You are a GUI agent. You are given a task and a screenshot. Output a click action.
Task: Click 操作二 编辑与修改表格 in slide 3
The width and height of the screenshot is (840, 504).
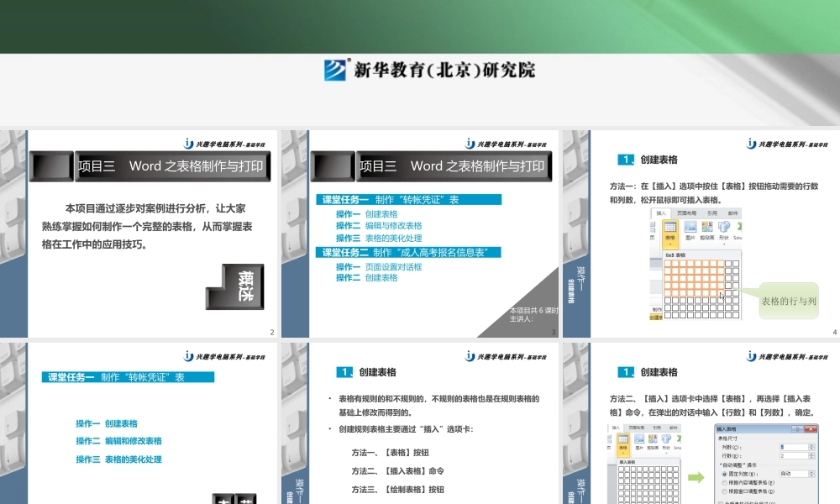click(379, 225)
